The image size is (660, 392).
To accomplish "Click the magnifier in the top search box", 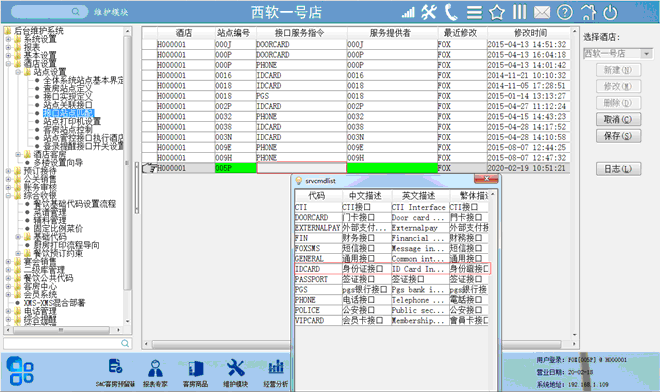I will click(x=75, y=12).
